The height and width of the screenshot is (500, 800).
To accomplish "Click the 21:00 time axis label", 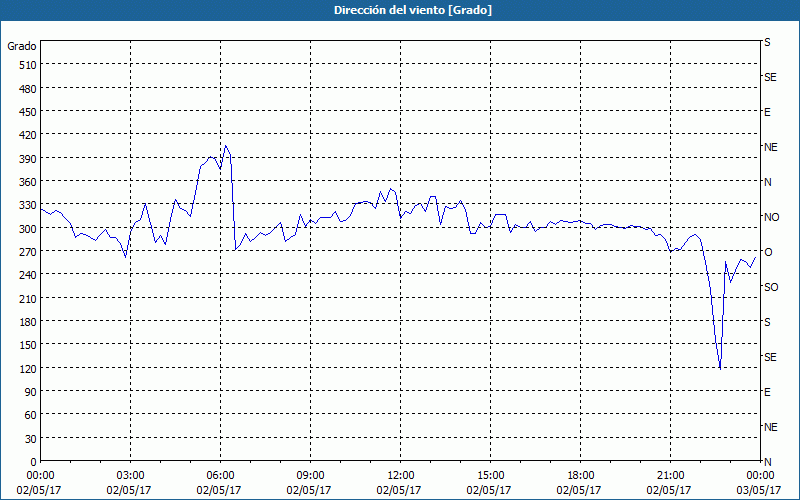I will pyautogui.click(x=670, y=476).
